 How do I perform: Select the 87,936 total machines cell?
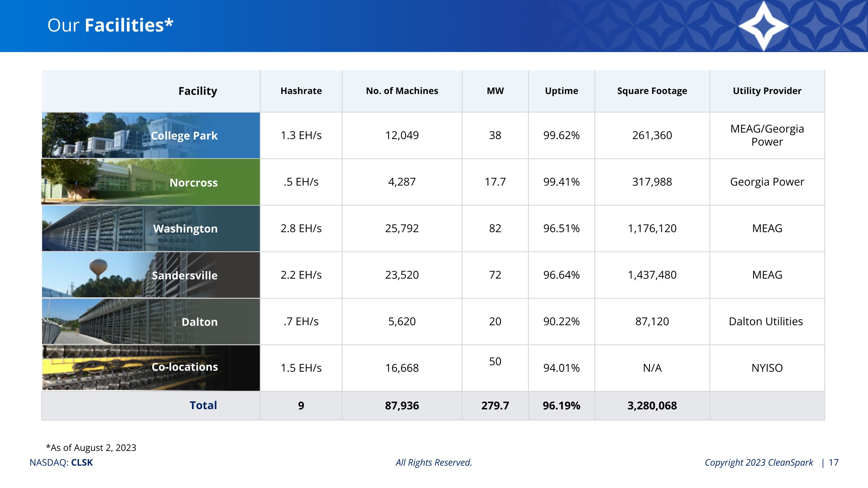click(x=402, y=406)
